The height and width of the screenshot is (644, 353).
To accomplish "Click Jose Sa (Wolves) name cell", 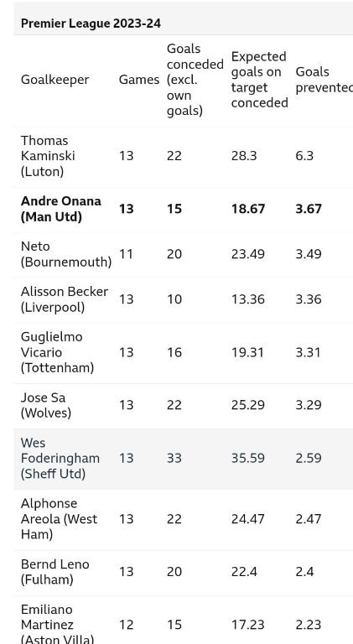I will [46, 405].
